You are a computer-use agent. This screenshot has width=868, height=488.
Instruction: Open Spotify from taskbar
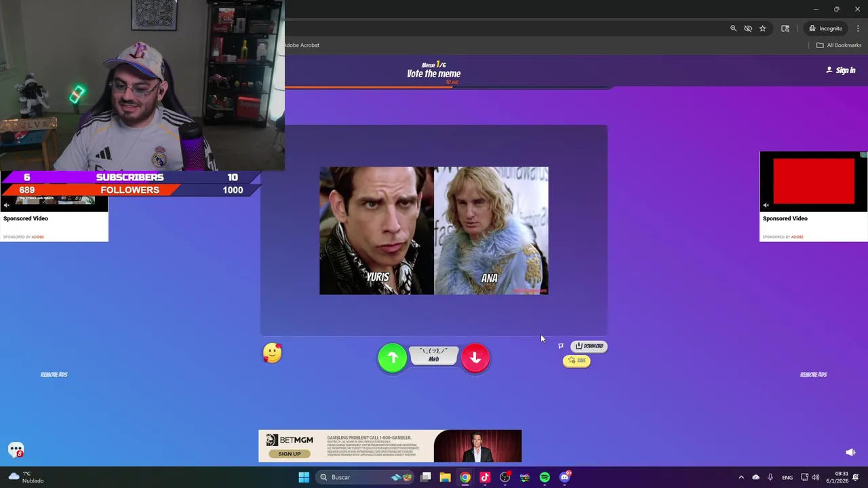tap(545, 477)
